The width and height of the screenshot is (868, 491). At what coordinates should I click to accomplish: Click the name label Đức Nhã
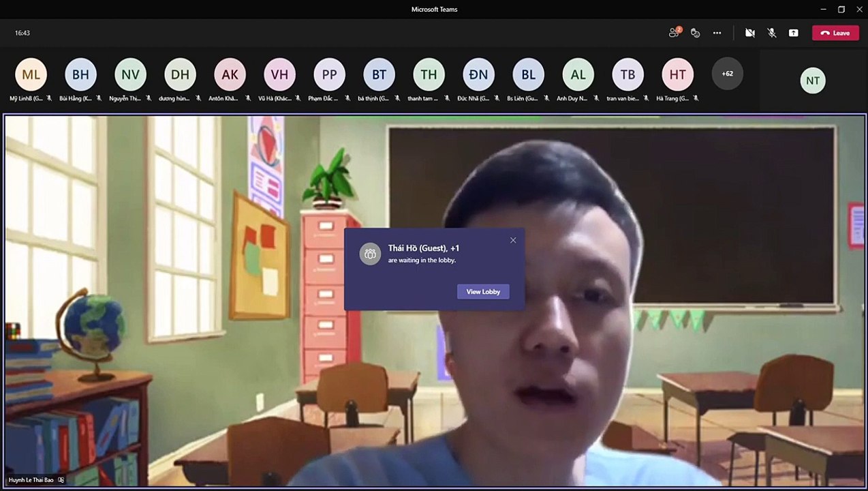(474, 98)
